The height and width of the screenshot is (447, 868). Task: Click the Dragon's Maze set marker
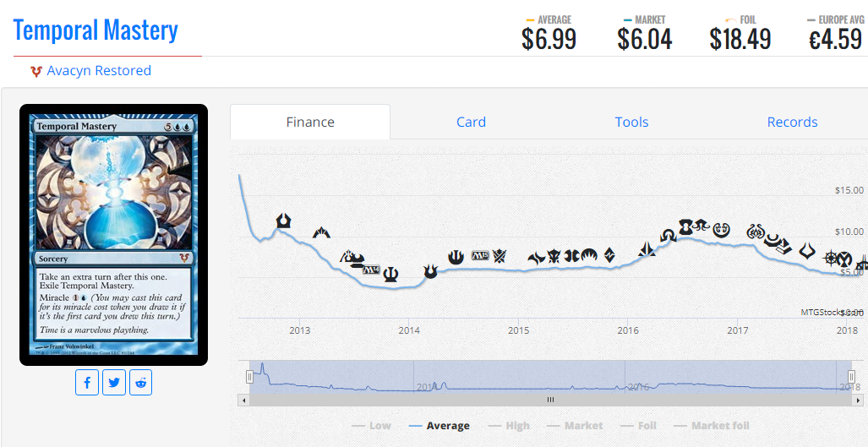pyautogui.click(x=346, y=255)
